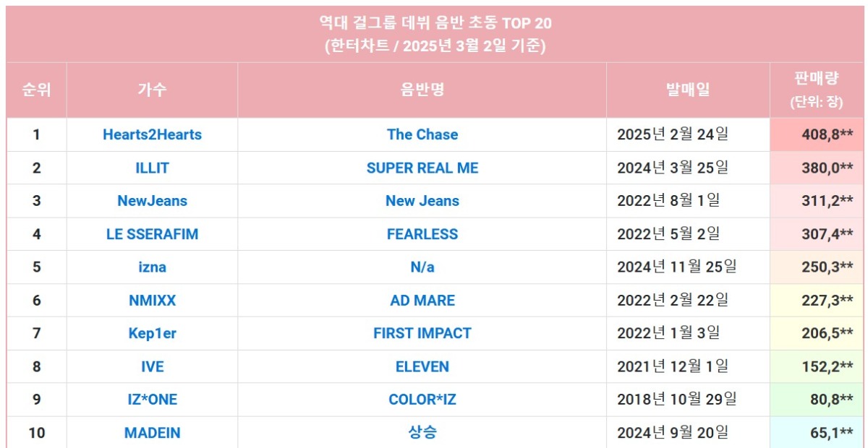Click the MADEIN artist link
The height and width of the screenshot is (448, 868).
click(152, 433)
